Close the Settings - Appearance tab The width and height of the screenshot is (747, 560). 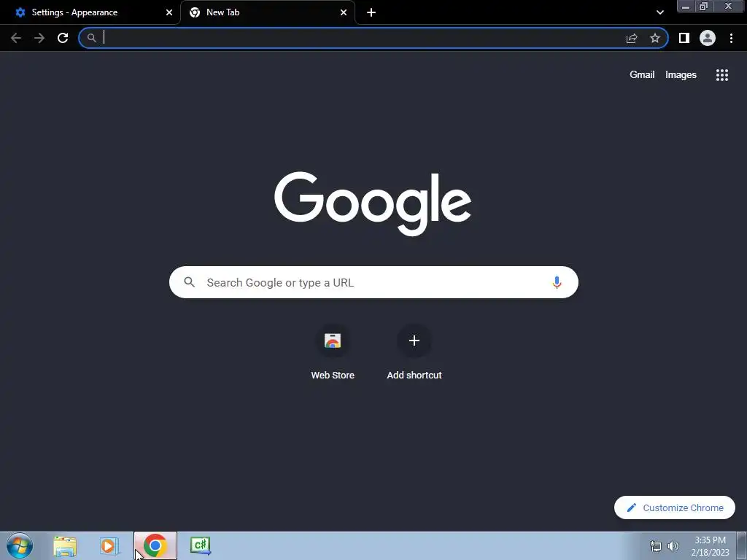click(x=169, y=12)
